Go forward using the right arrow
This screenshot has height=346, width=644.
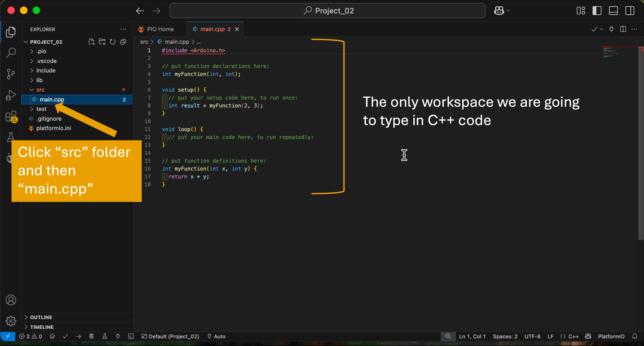156,11
